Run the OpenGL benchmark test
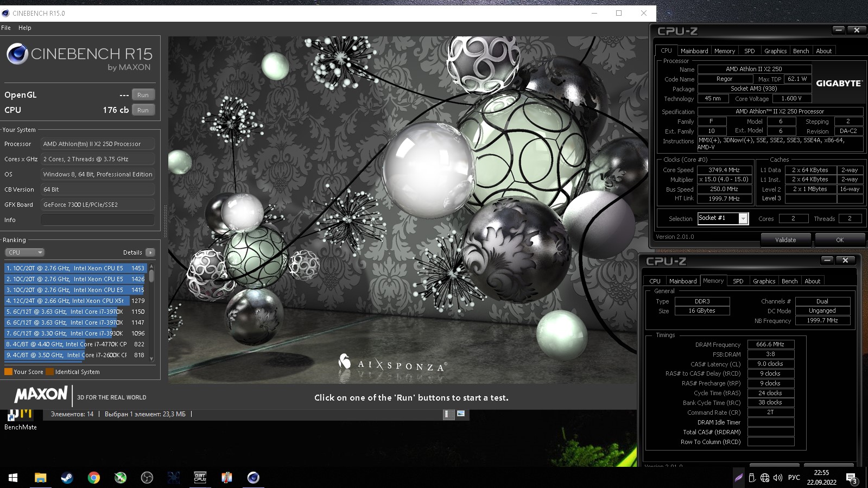This screenshot has width=868, height=488. pos(143,95)
